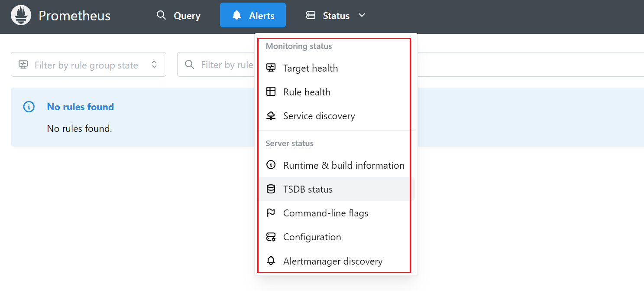644x291 pixels.
Task: Open Service discovery menu item
Action: coord(337,116)
